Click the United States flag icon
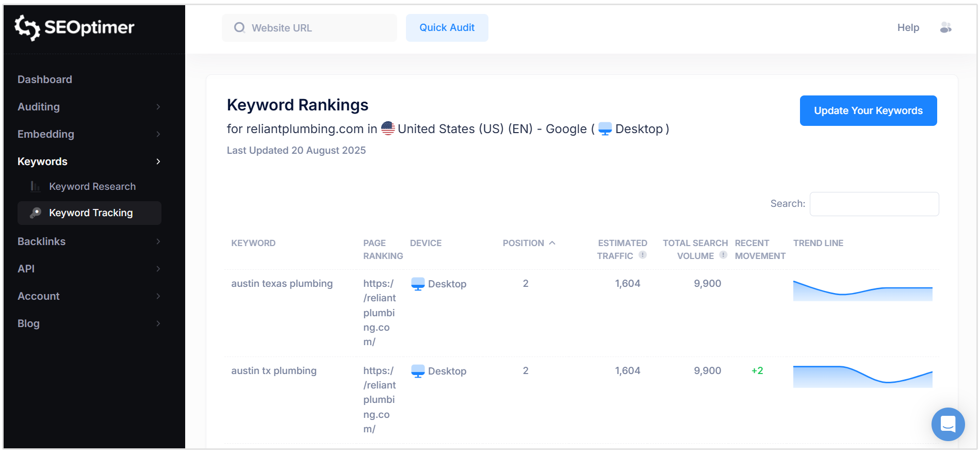 click(x=388, y=128)
